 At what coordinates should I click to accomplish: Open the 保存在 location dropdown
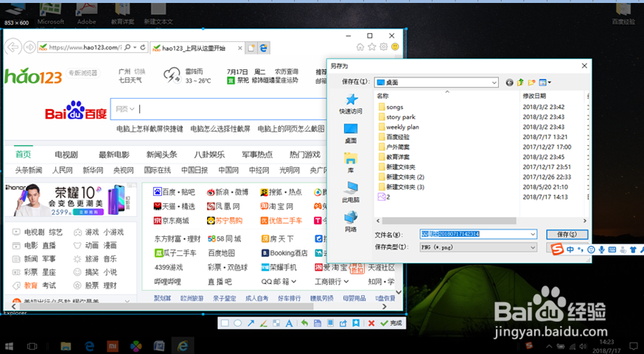click(x=494, y=82)
